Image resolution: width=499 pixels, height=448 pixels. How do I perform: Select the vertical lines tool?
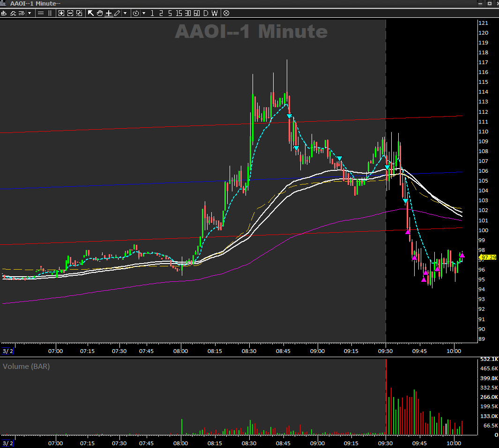coord(50,13)
